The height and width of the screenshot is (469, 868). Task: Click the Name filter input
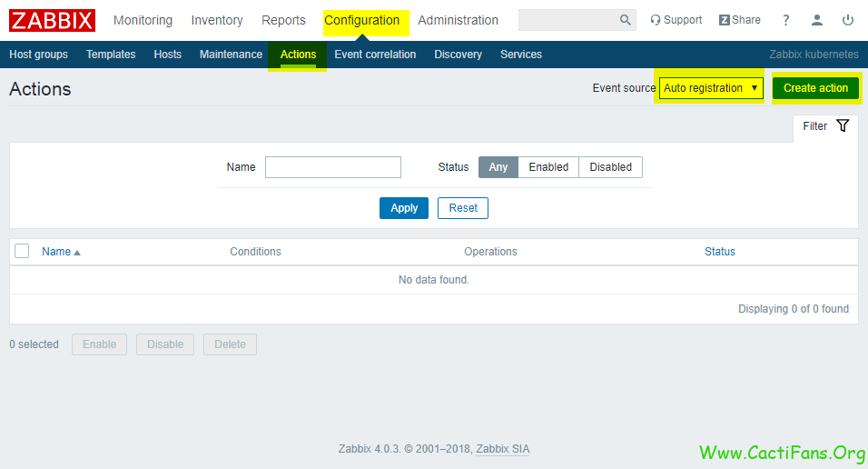332,167
